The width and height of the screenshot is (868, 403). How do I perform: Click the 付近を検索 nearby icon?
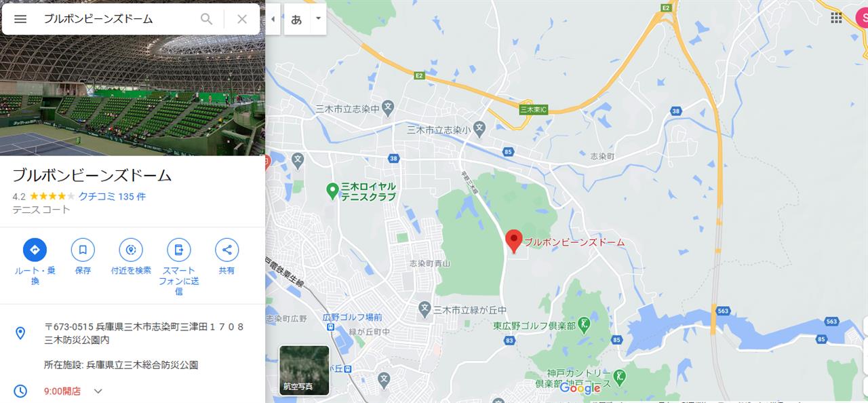coord(131,250)
